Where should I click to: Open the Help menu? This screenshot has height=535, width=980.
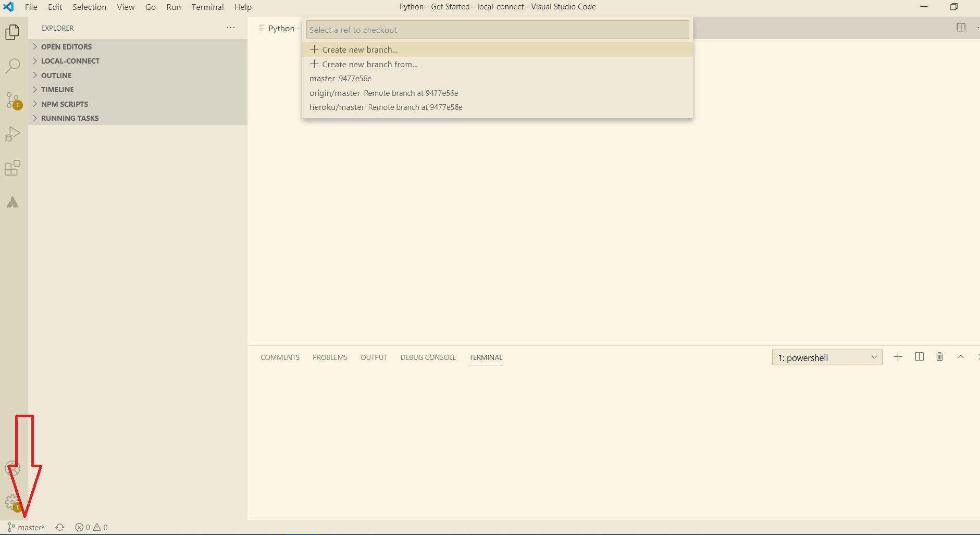click(x=243, y=7)
